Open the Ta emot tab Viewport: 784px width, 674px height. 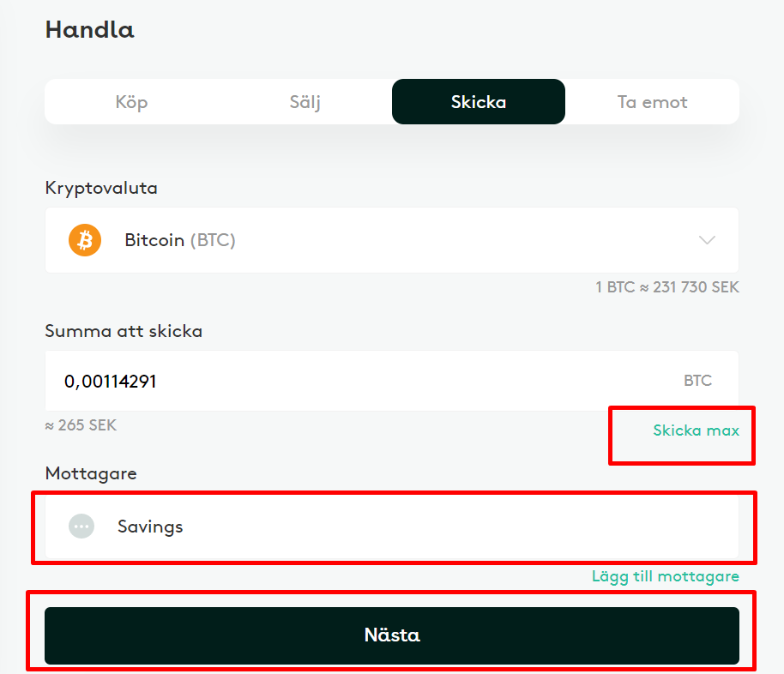pyautogui.click(x=652, y=102)
